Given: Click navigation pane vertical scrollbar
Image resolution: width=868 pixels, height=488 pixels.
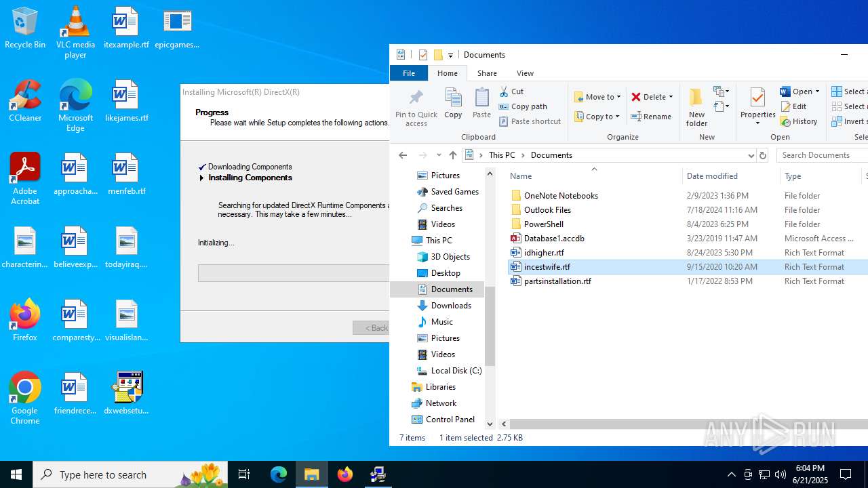Looking at the screenshot, I should click(490, 325).
